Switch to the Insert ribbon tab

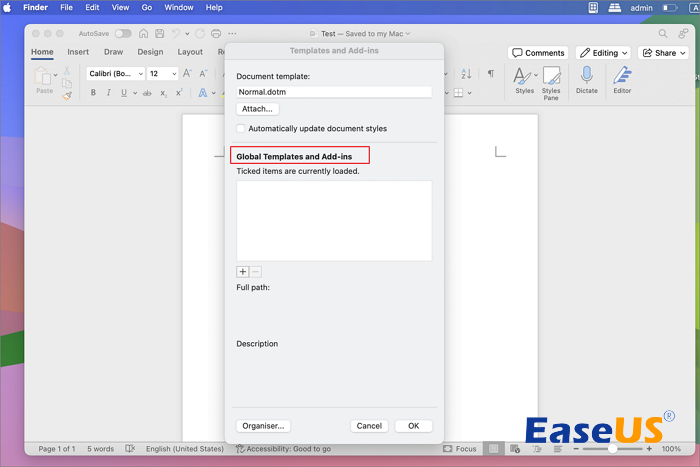click(x=78, y=52)
